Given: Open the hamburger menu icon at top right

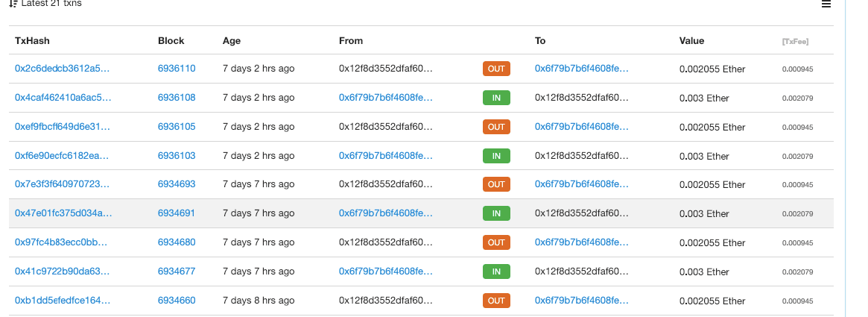Looking at the screenshot, I should coord(826,4).
